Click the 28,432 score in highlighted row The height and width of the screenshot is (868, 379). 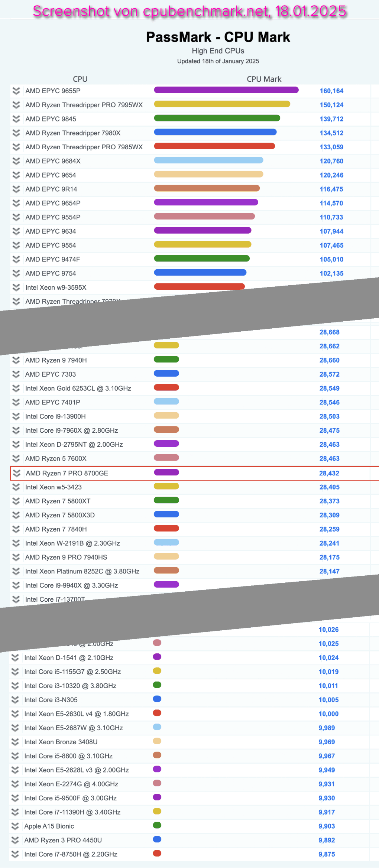tap(329, 473)
